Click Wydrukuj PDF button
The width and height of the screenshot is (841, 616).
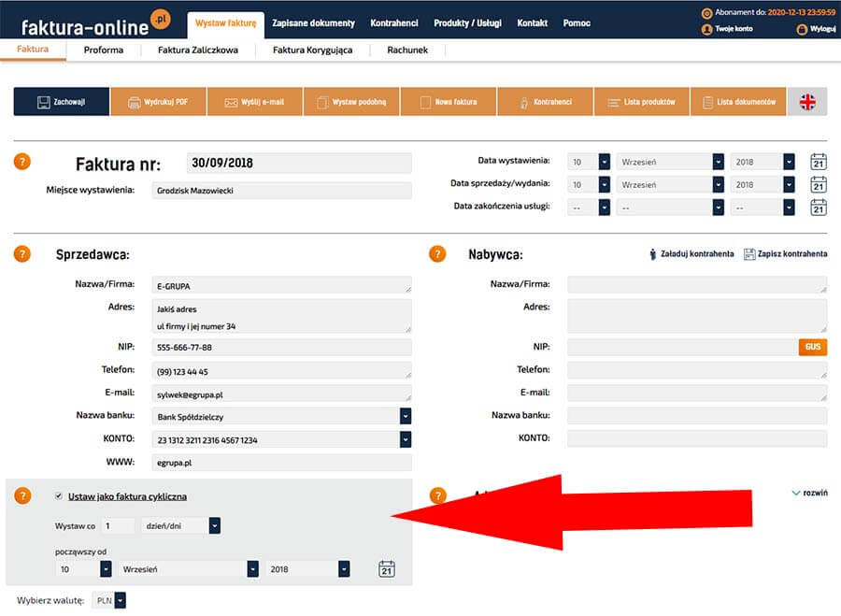click(x=158, y=101)
